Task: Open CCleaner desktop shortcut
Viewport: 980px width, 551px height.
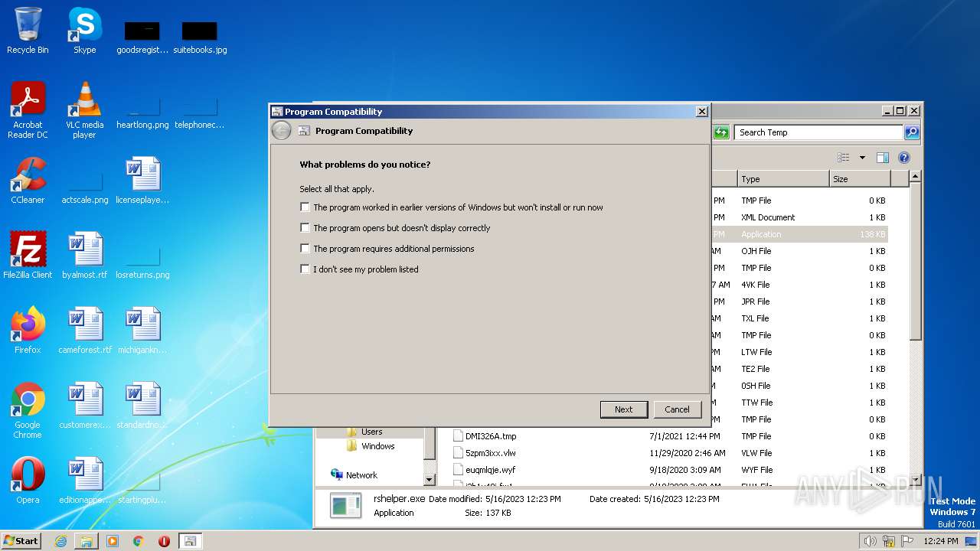Action: pos(28,181)
